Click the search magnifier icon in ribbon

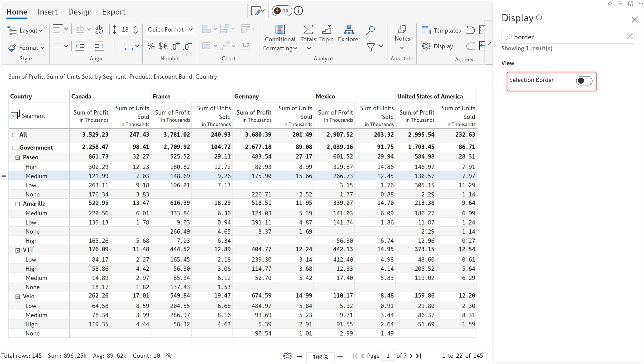[x=370, y=30]
